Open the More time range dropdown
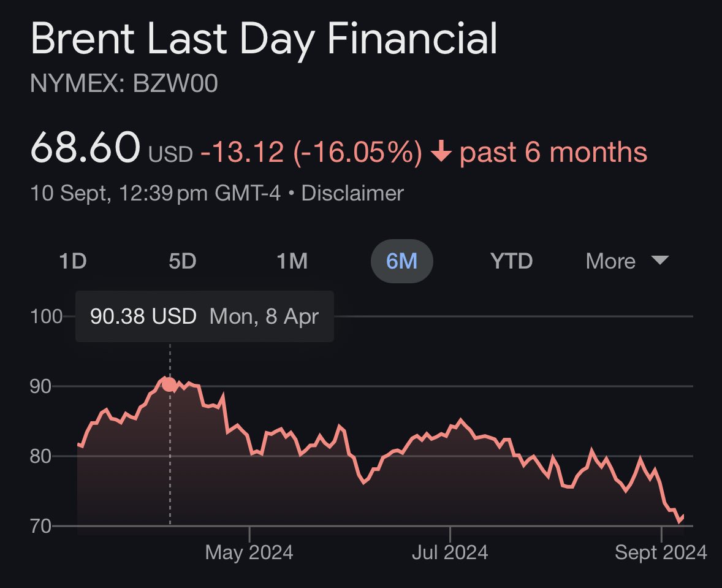Screen dimensions: 722x588 [610, 261]
